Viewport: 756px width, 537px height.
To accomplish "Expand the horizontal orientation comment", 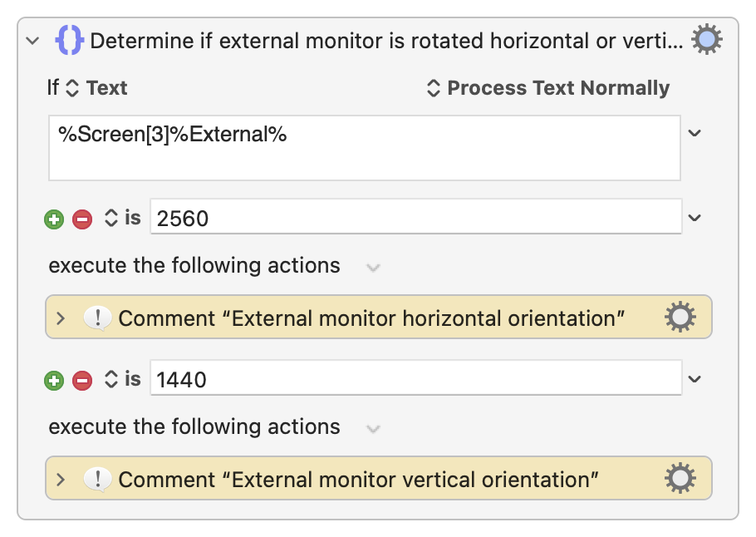I will click(61, 318).
